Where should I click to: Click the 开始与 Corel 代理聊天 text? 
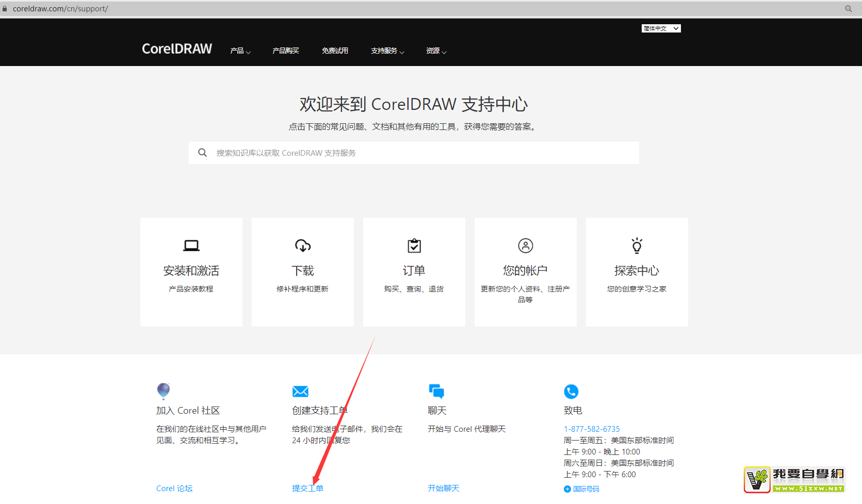coord(467,429)
